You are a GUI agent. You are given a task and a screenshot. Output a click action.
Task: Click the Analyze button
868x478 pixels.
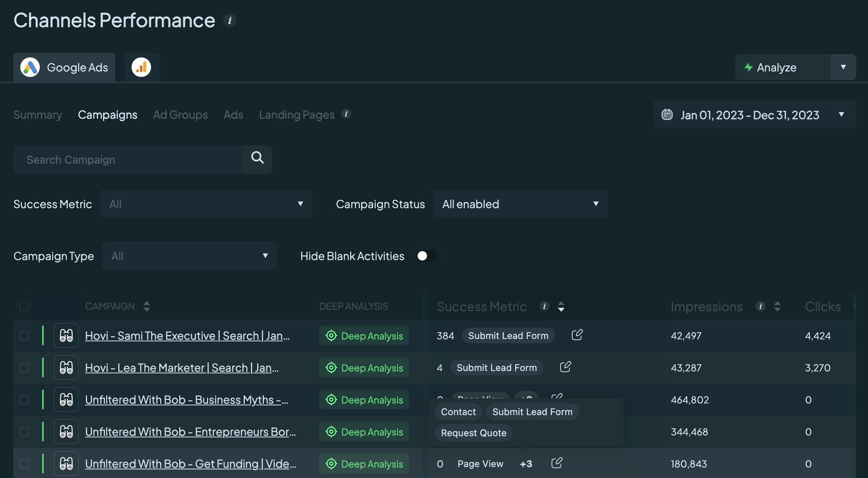tap(783, 67)
